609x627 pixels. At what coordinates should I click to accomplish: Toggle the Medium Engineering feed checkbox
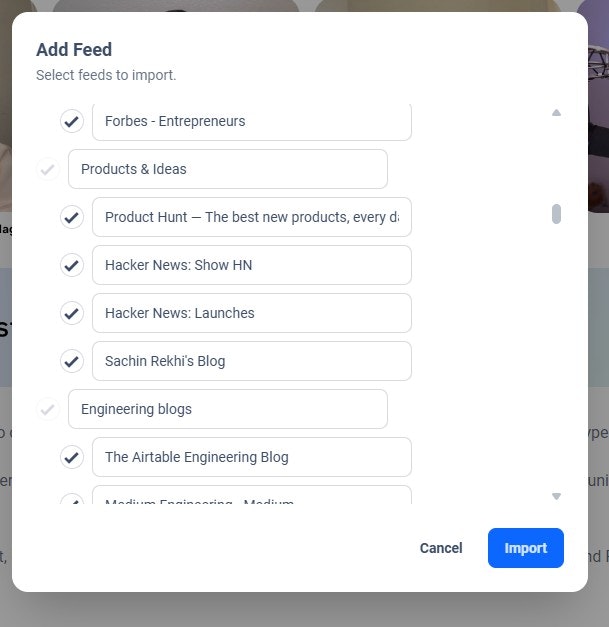(x=72, y=499)
